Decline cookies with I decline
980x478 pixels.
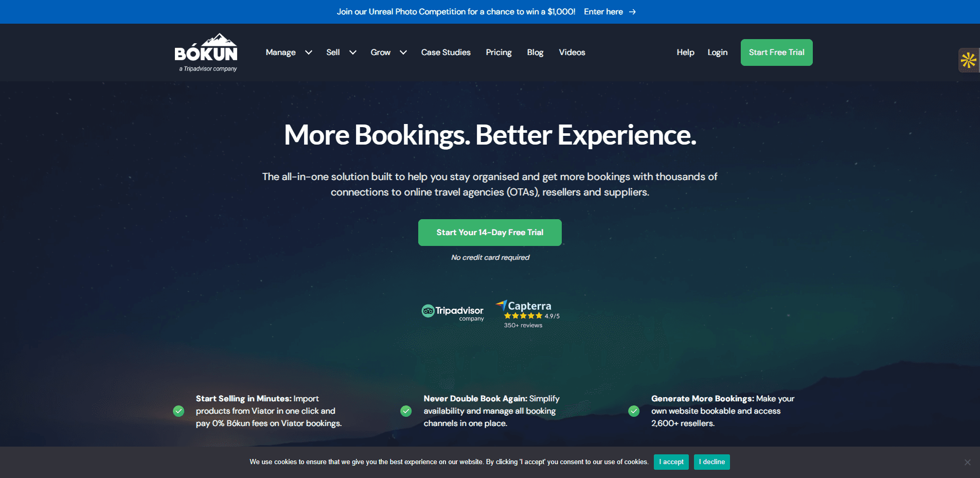(x=712, y=462)
